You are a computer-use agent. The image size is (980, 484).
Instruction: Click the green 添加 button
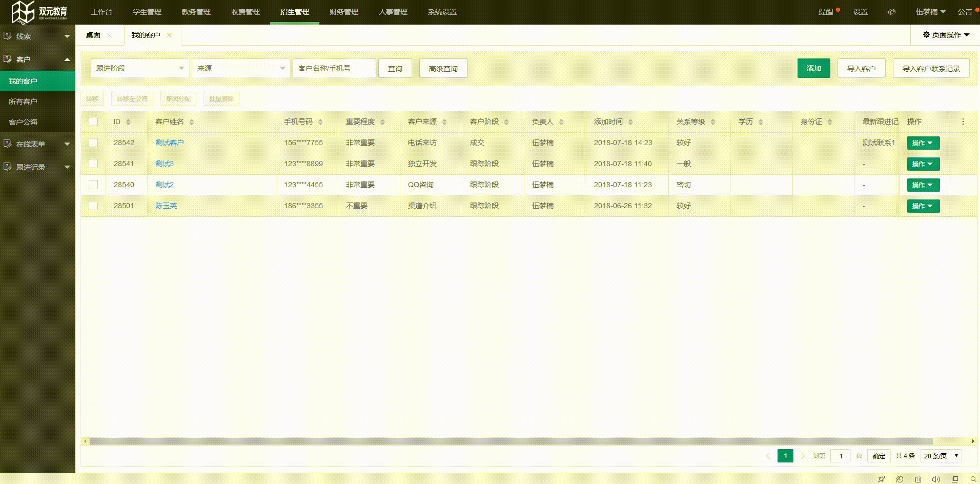[813, 68]
